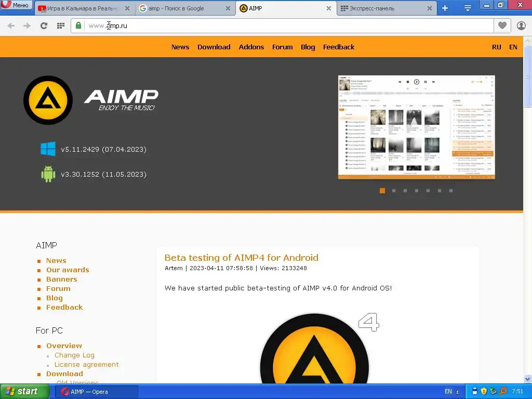Open Banners in the sidebar
532x399 pixels.
pos(61,279)
